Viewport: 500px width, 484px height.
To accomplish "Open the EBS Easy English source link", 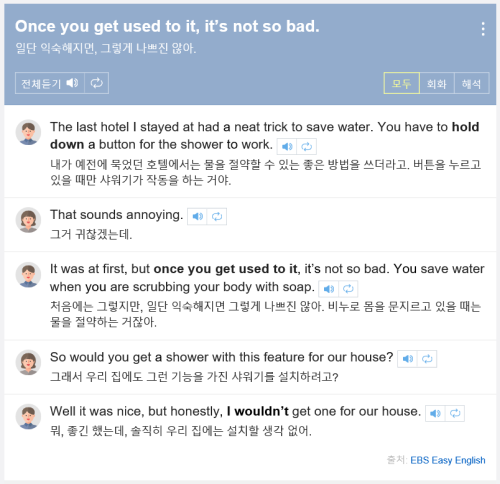I will click(448, 460).
